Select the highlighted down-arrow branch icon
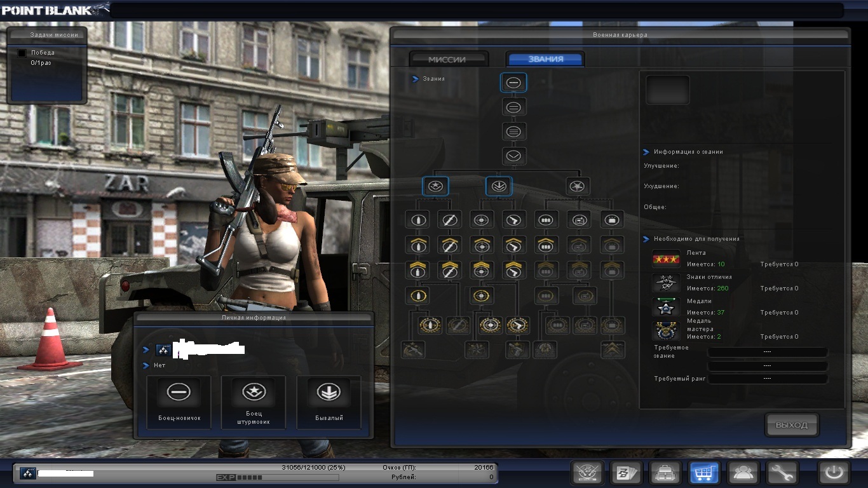The height and width of the screenshot is (488, 868). point(499,186)
